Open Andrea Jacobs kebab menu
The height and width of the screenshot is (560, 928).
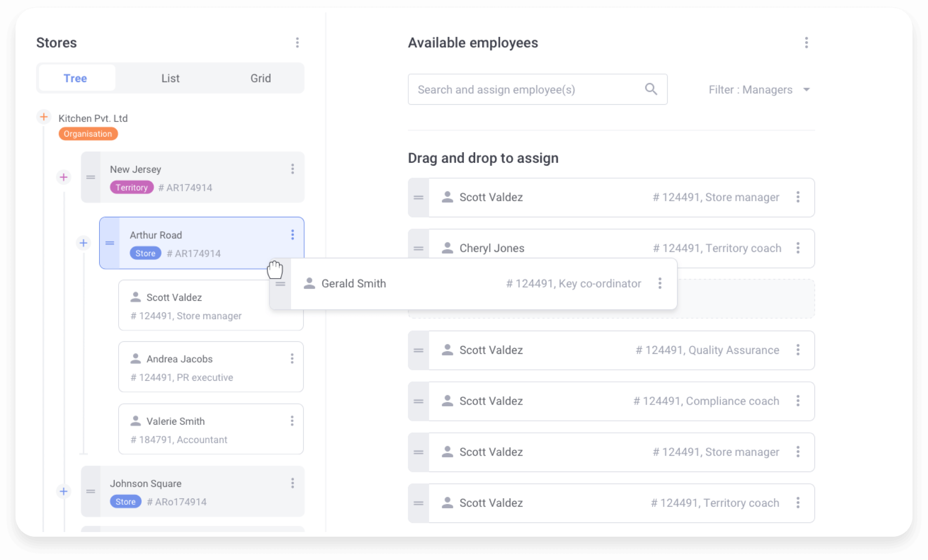click(292, 358)
